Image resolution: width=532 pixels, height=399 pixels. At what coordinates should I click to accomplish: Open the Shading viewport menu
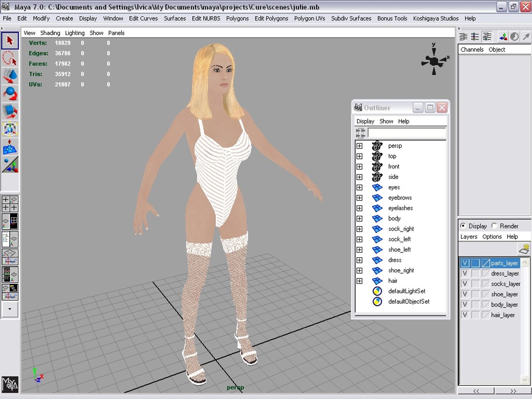coord(50,33)
